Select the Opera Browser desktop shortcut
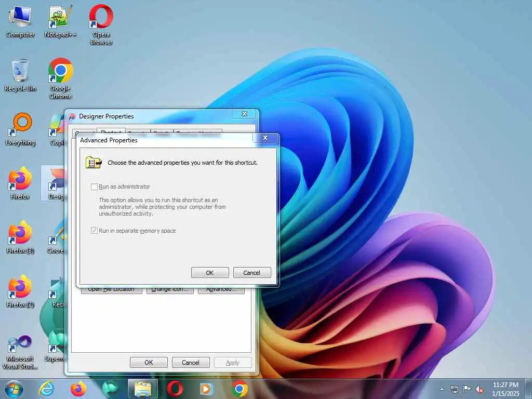This screenshot has width=532, height=399. click(x=101, y=24)
